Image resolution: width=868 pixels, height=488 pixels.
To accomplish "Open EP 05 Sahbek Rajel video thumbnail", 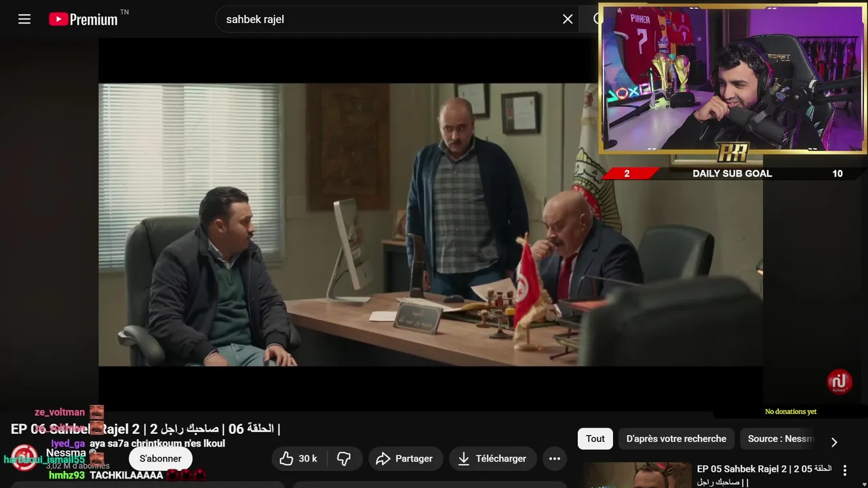I will [637, 475].
